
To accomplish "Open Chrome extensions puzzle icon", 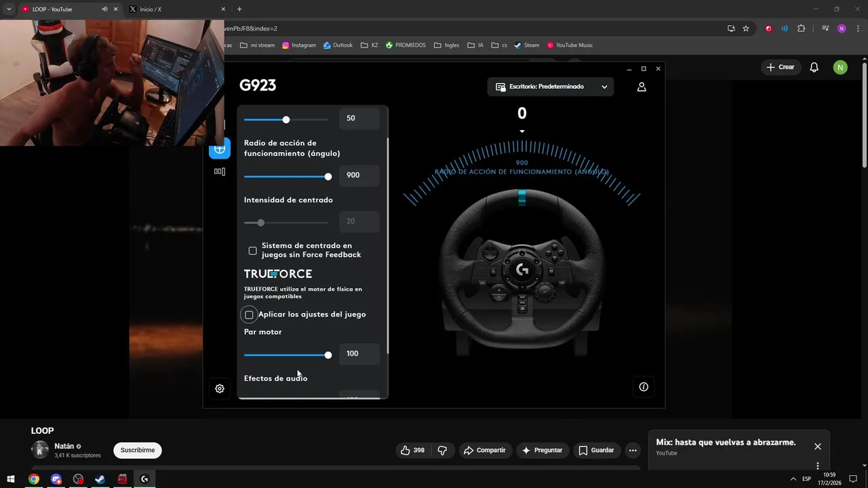I will click(x=801, y=28).
